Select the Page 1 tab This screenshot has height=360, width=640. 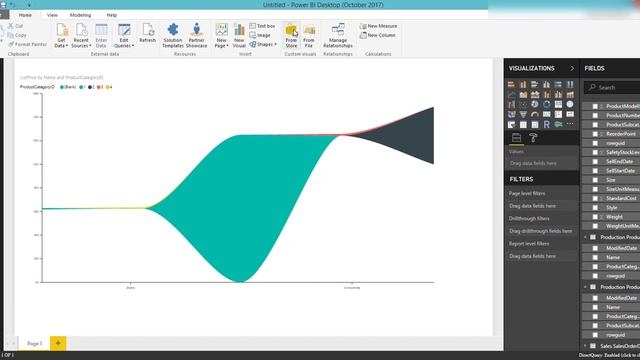click(35, 343)
